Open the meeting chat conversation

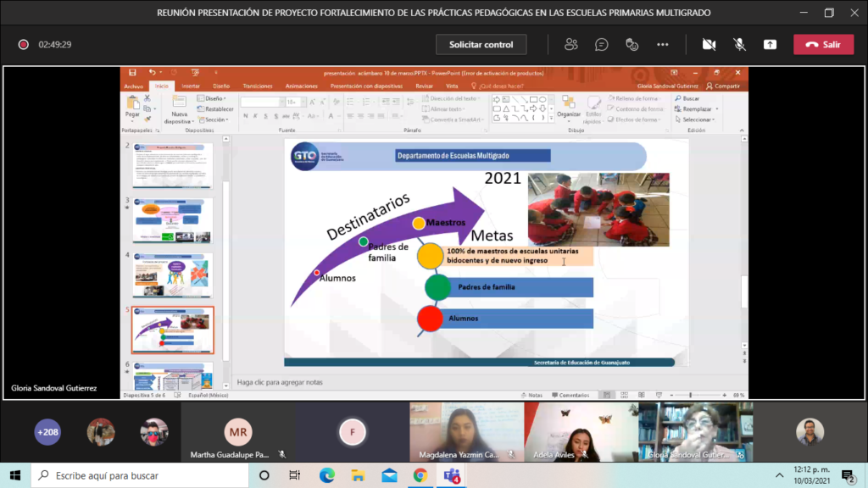[602, 44]
